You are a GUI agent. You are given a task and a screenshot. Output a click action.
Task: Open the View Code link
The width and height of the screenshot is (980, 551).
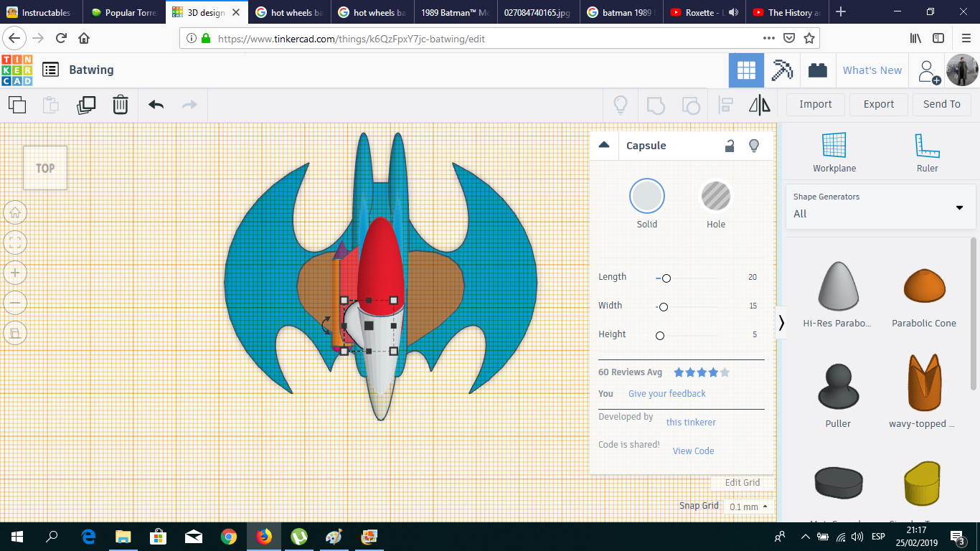692,451
